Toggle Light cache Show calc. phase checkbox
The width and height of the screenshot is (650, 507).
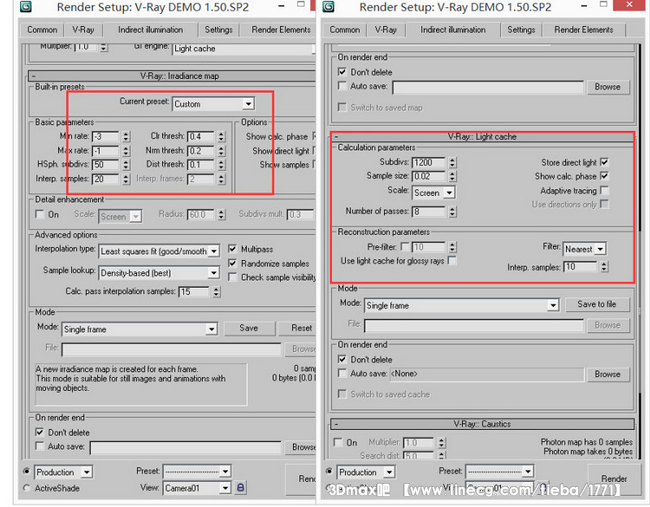604,176
